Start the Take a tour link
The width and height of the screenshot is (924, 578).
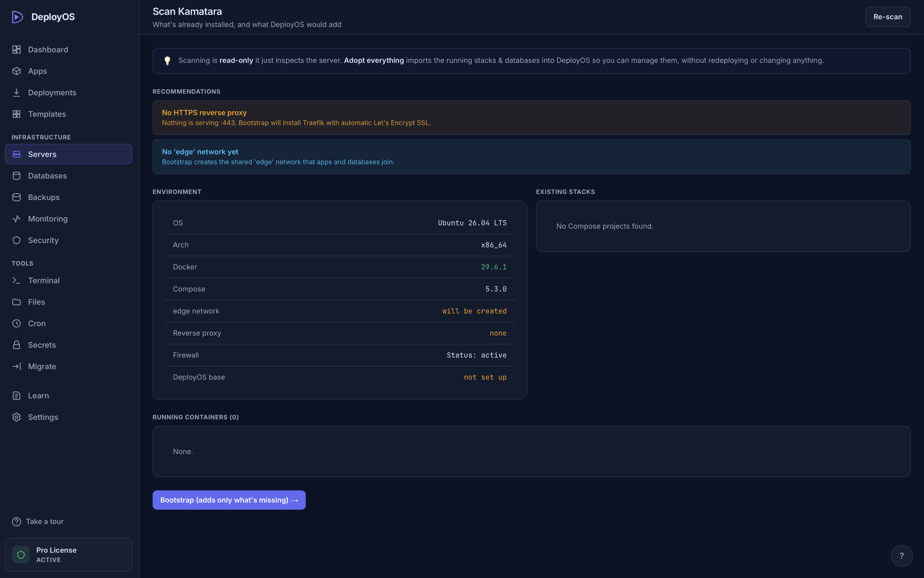(x=38, y=522)
